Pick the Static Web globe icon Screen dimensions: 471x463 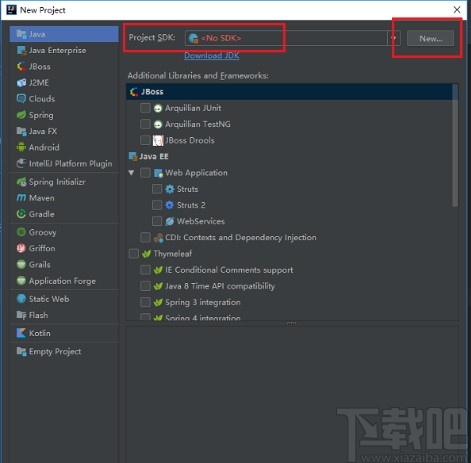point(21,299)
